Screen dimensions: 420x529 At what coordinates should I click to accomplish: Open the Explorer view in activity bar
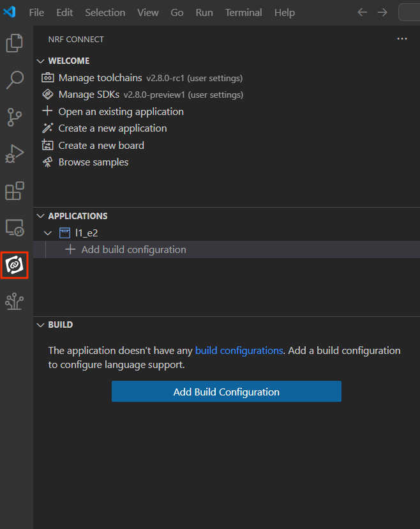pyautogui.click(x=15, y=43)
